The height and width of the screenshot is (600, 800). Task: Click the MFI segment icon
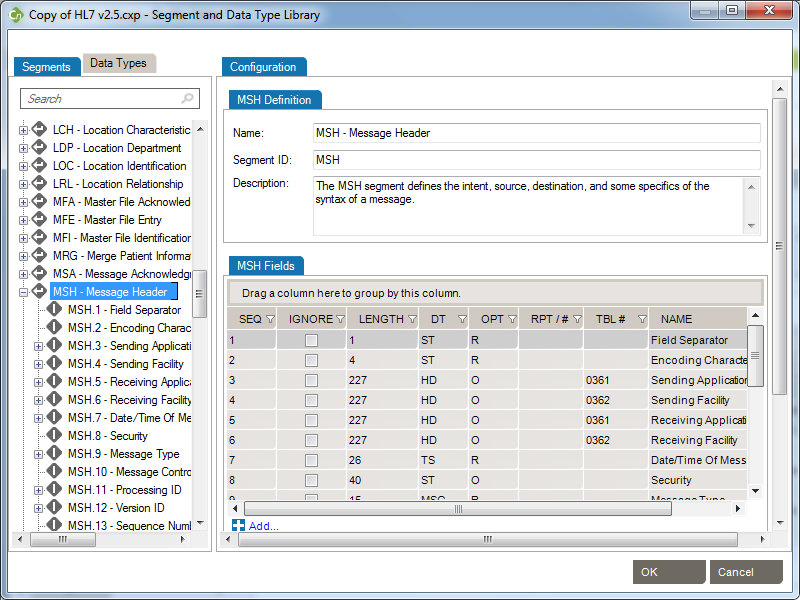(39, 237)
